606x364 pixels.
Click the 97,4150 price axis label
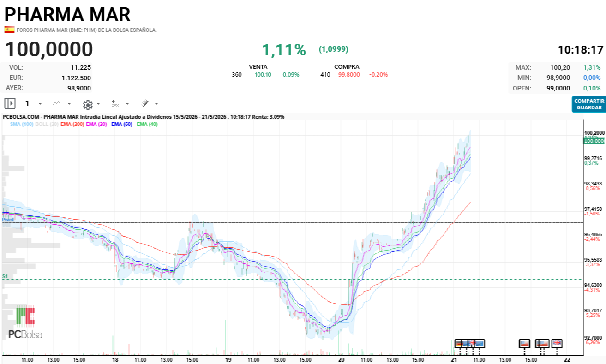[594, 209]
